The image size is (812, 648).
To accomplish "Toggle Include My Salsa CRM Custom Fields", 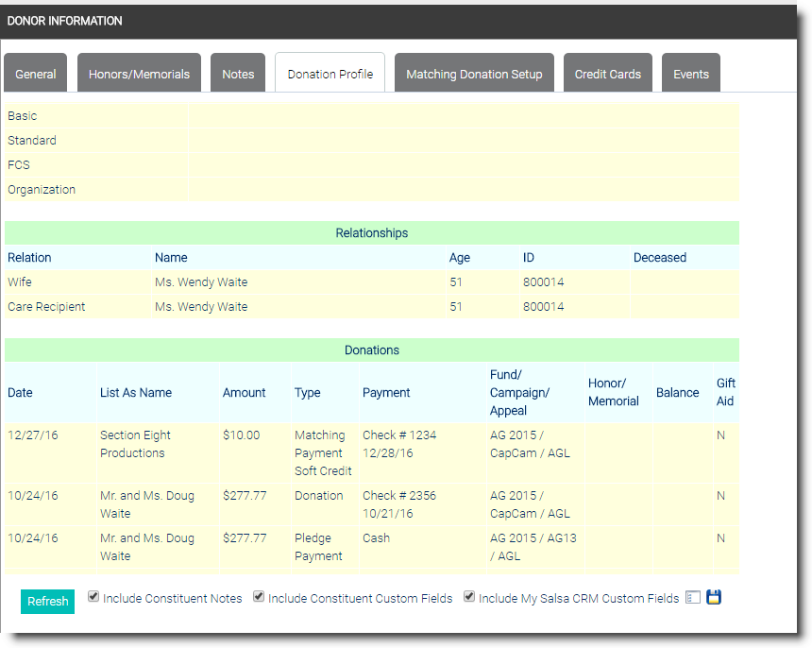I will point(468,596).
